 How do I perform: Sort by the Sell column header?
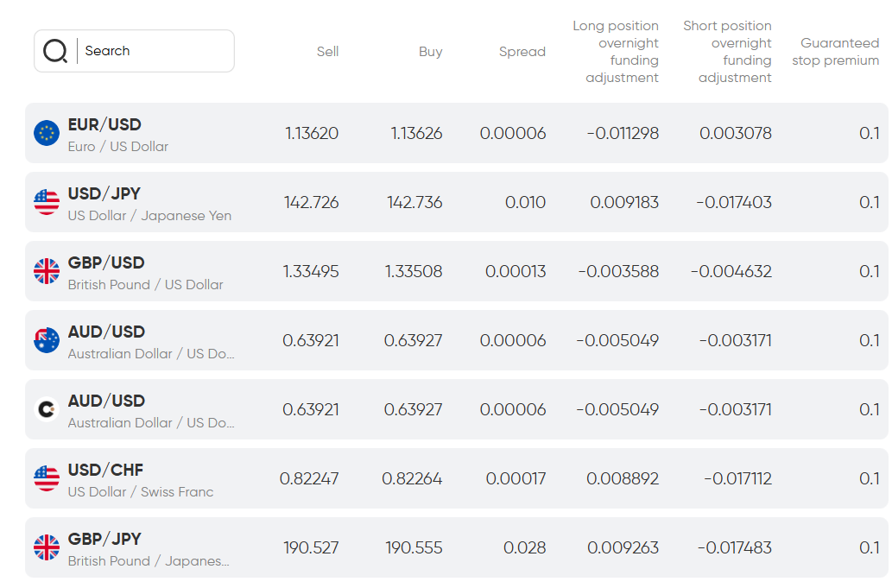tap(327, 52)
